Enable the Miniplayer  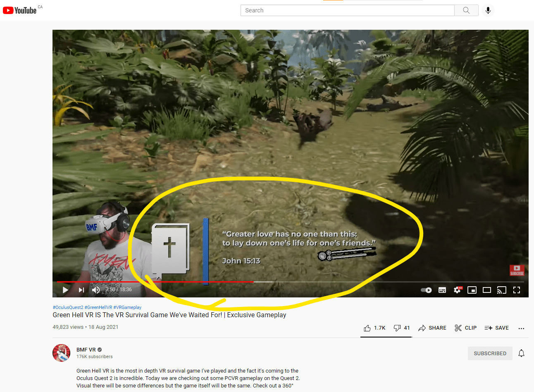[472, 290]
